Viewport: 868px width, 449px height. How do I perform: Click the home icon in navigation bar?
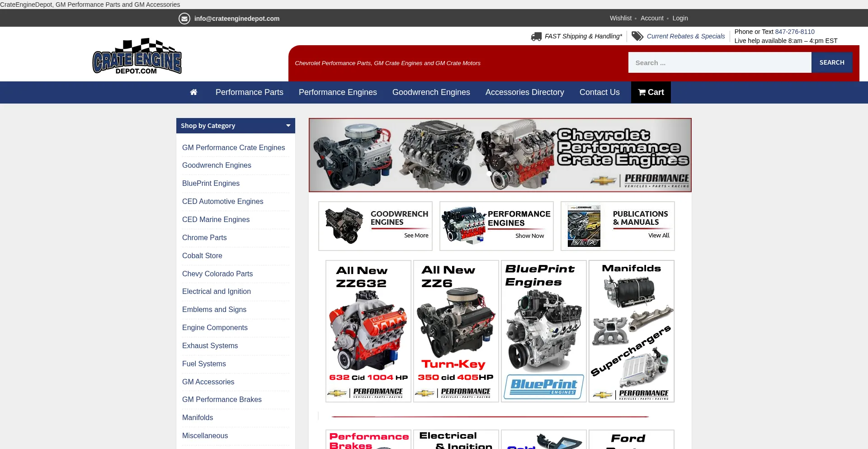point(193,92)
